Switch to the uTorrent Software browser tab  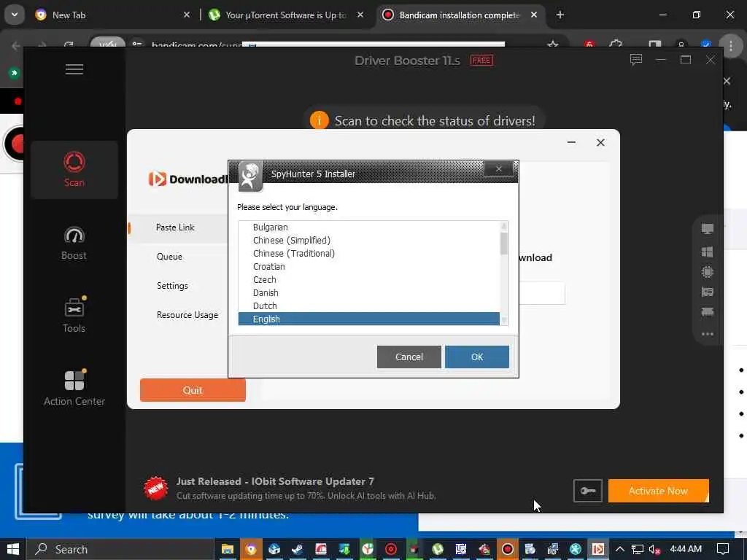pos(286,15)
